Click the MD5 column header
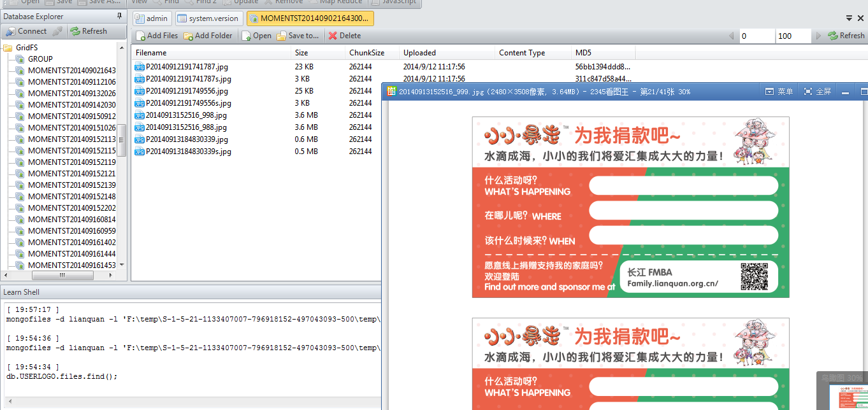 pyautogui.click(x=602, y=53)
